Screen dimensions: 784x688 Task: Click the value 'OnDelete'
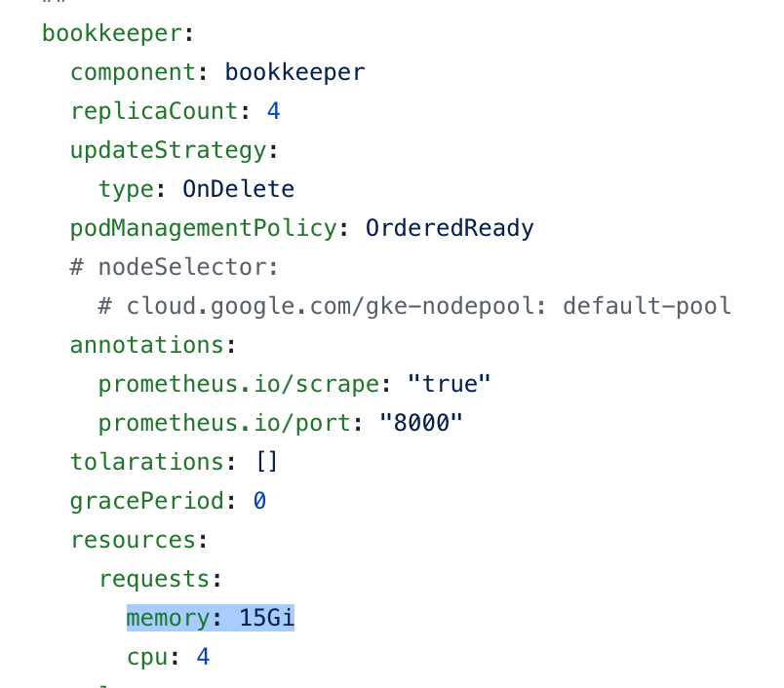pos(239,189)
